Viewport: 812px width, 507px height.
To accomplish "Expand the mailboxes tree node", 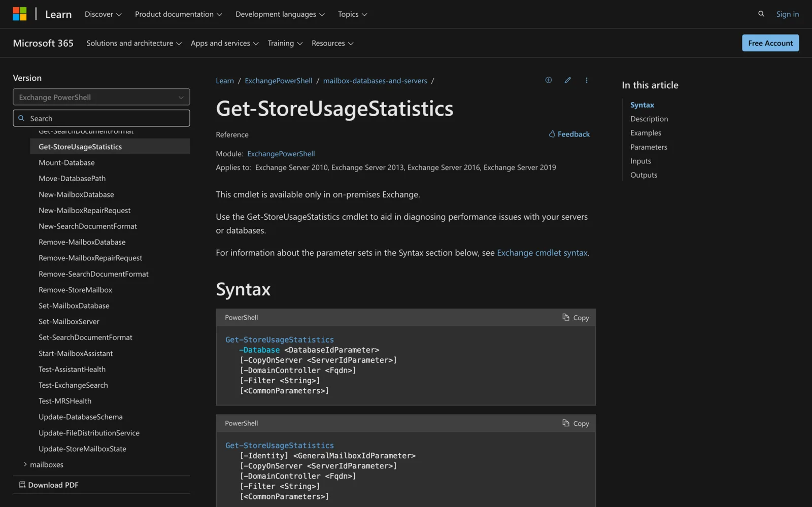I will 25,464.
